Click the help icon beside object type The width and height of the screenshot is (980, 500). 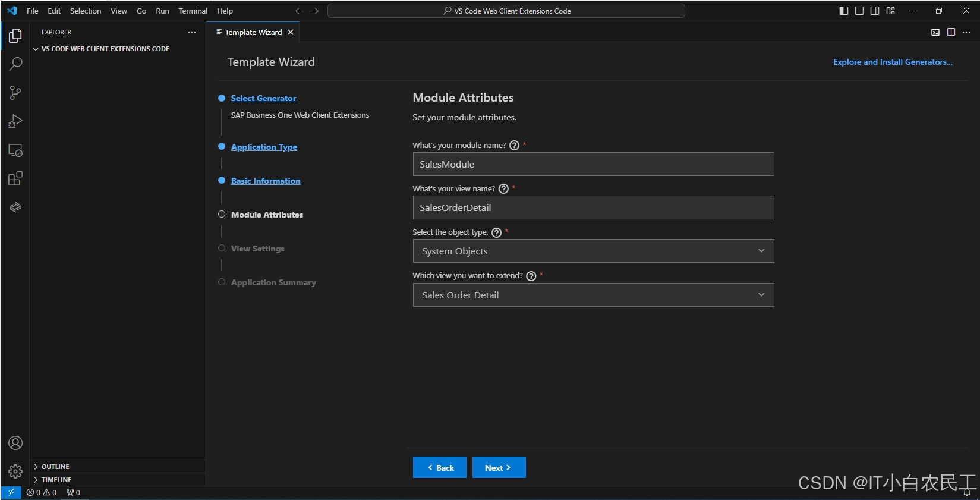click(497, 232)
